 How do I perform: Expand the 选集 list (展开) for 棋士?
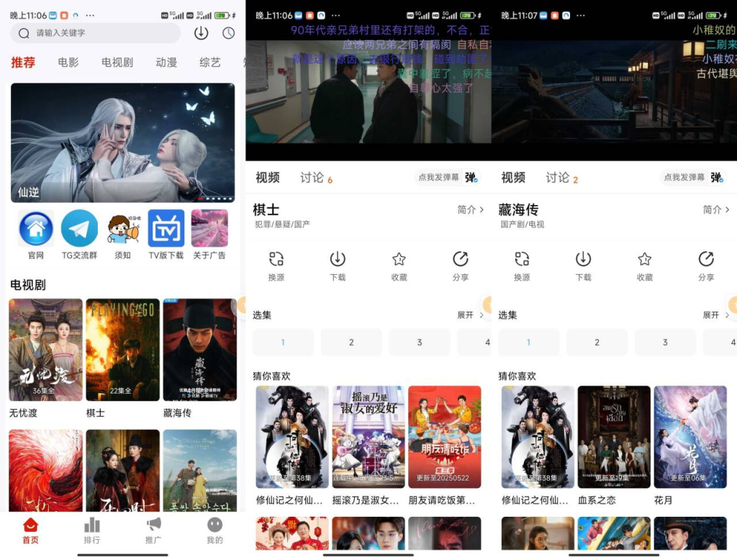[x=471, y=315]
